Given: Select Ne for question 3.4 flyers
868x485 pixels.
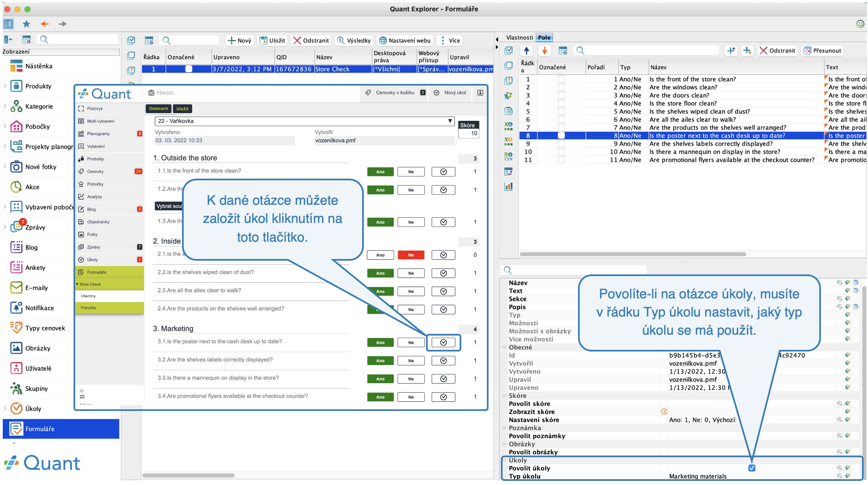Looking at the screenshot, I should coord(411,397).
